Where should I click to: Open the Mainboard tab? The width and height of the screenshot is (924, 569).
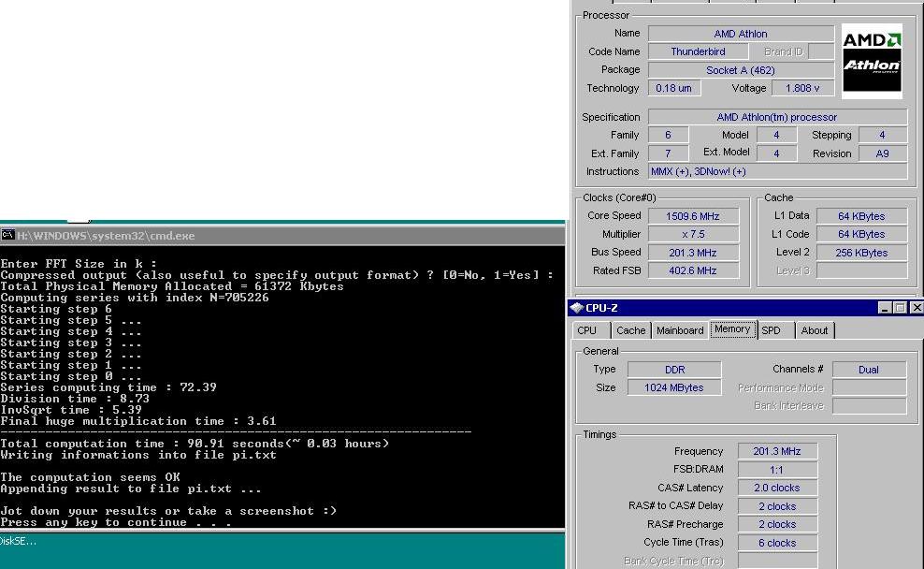pos(680,330)
